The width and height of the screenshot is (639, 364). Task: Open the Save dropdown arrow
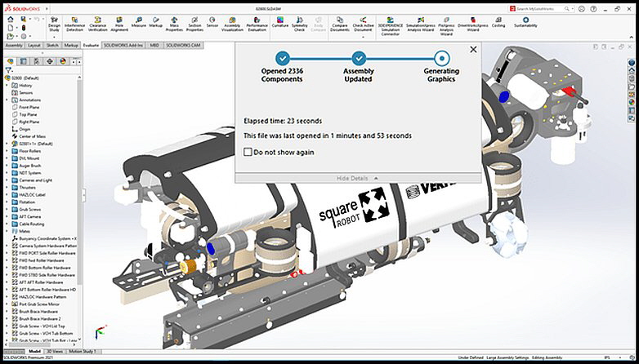point(29,19)
